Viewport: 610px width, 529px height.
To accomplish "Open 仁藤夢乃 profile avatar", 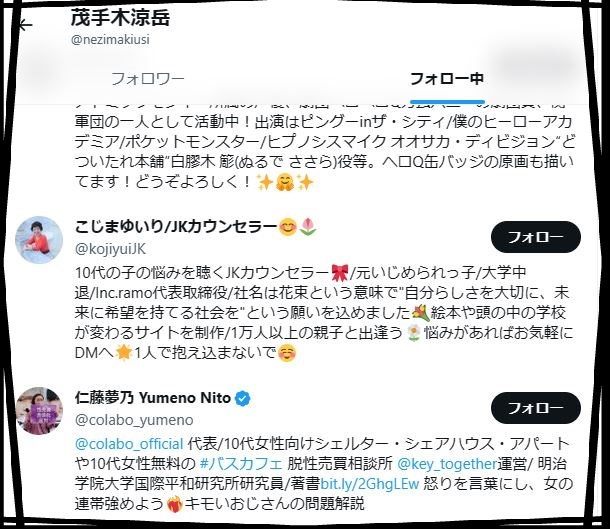I will pos(39,411).
